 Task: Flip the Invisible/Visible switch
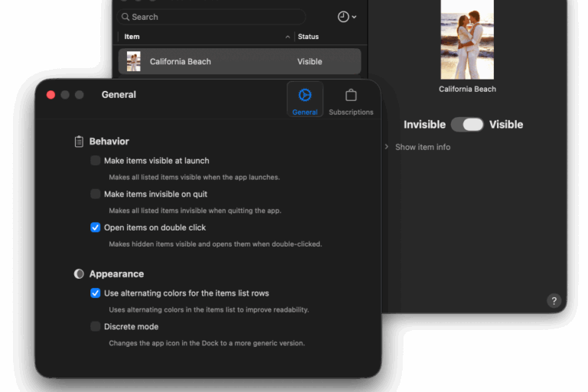[467, 125]
